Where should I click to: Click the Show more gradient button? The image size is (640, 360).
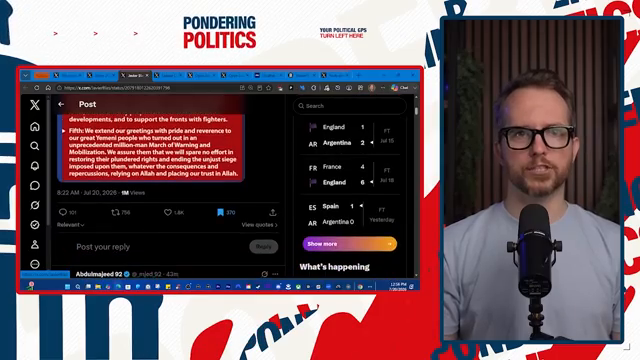pyautogui.click(x=350, y=244)
